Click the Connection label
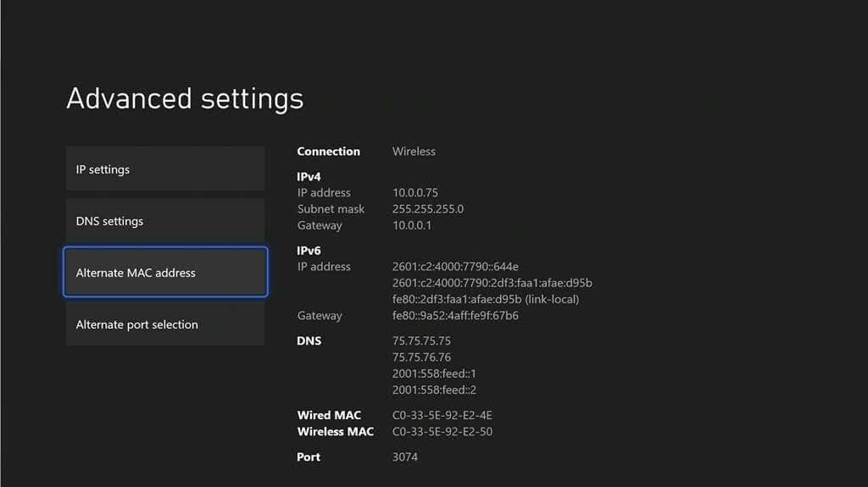The image size is (868, 487). pyautogui.click(x=328, y=151)
